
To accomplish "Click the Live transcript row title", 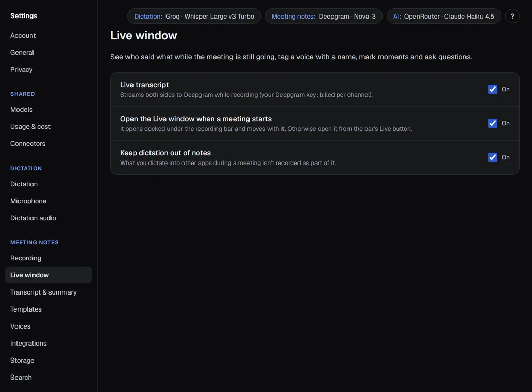I will [x=144, y=85].
